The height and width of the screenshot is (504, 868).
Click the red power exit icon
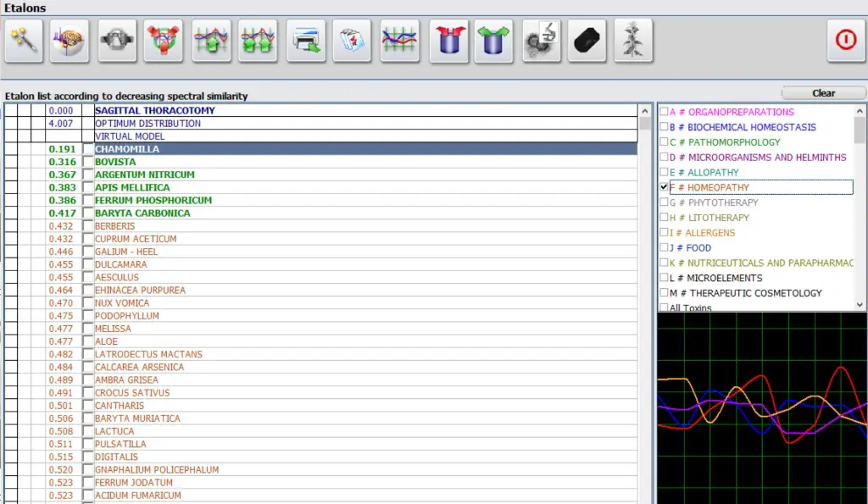click(x=846, y=41)
